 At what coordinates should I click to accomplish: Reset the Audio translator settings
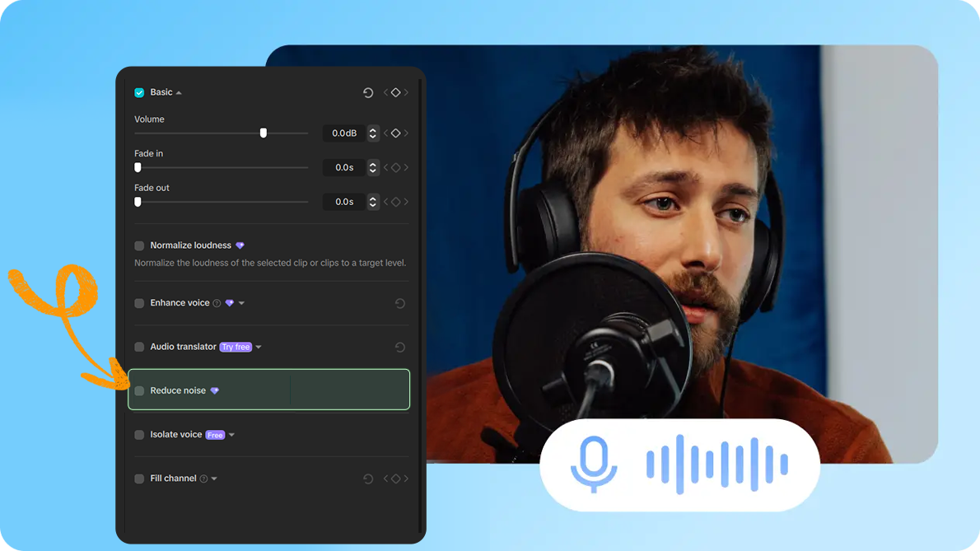[399, 347]
